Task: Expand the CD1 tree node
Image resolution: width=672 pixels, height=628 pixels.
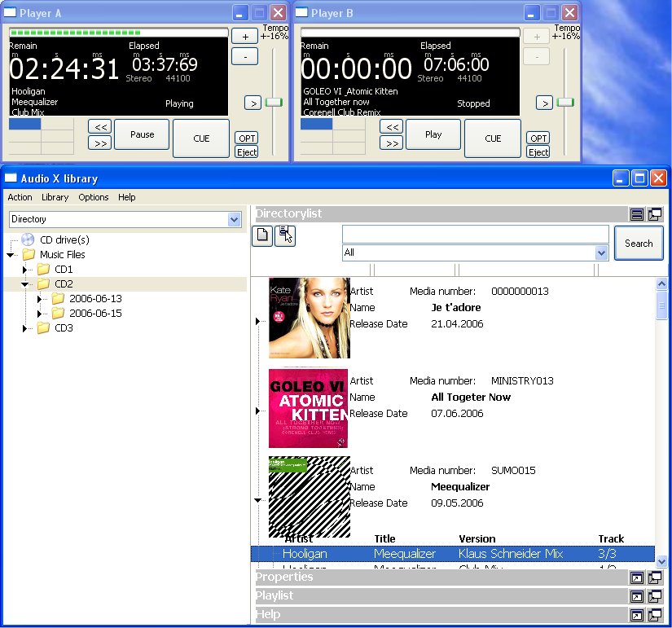Action: [25, 270]
